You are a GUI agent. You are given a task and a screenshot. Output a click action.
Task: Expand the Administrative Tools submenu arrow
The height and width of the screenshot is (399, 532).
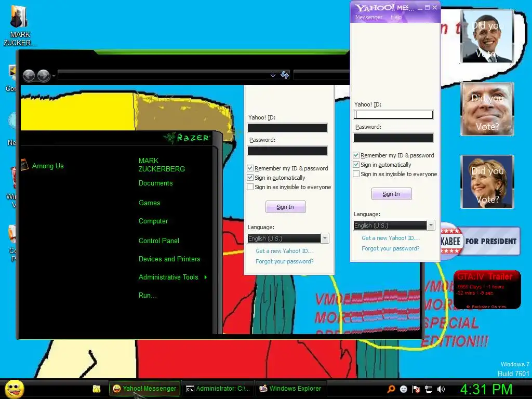(206, 277)
